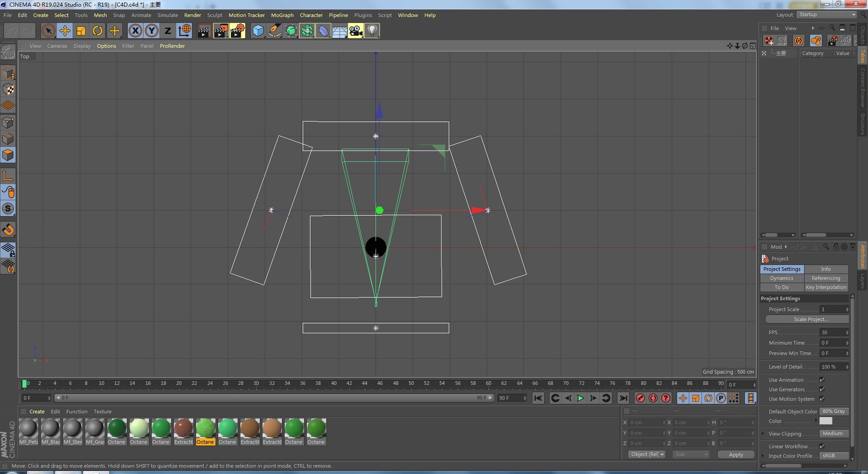Screen dimensions: 868x474
Task: Open the ProRender viewport menu
Action: point(172,46)
